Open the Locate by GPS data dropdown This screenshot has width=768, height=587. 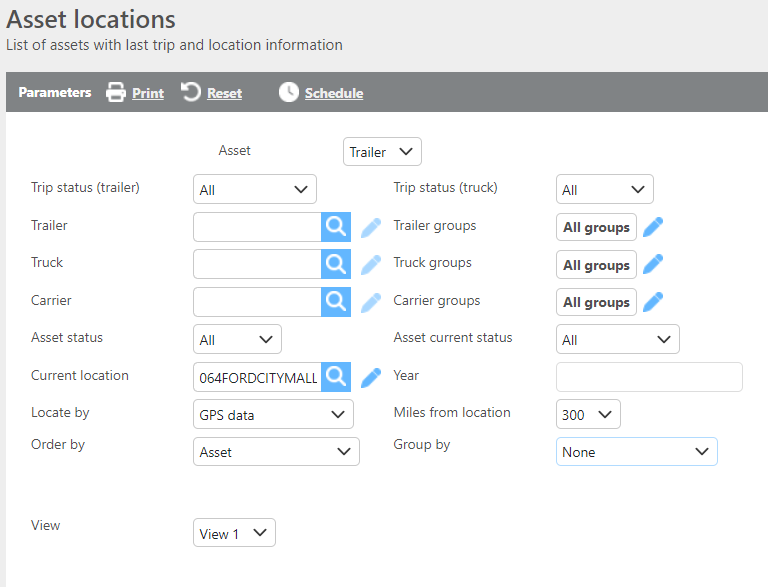coord(273,415)
